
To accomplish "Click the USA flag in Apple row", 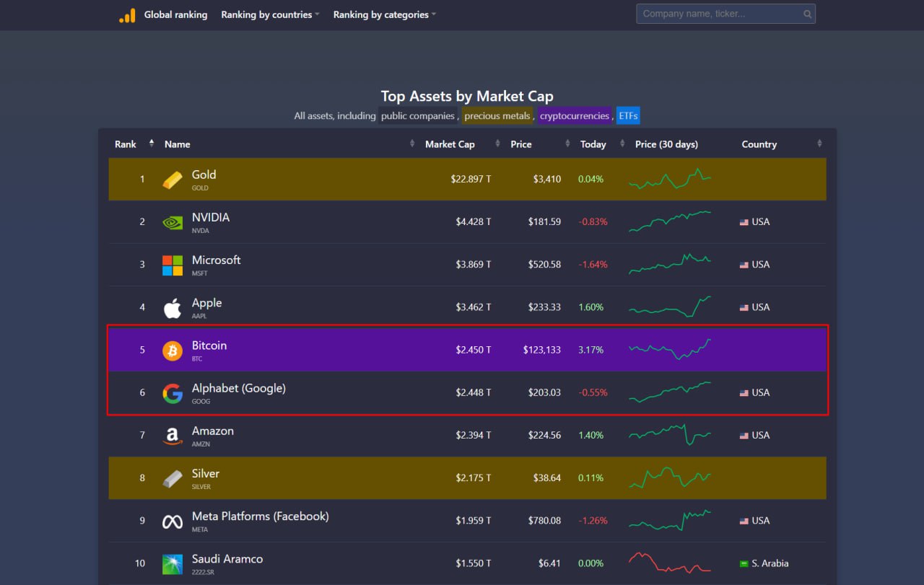I will (744, 307).
